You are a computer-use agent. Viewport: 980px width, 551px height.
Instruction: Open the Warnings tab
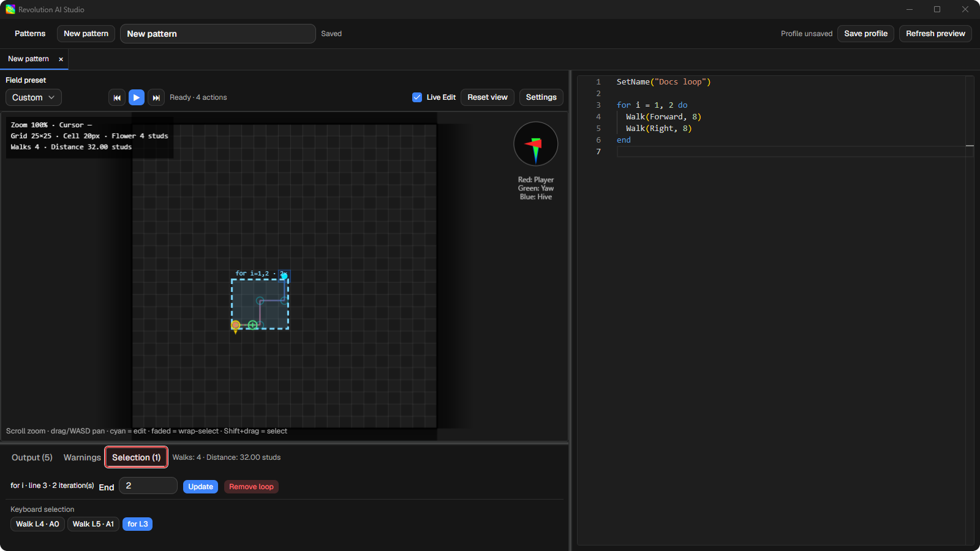pos(82,457)
